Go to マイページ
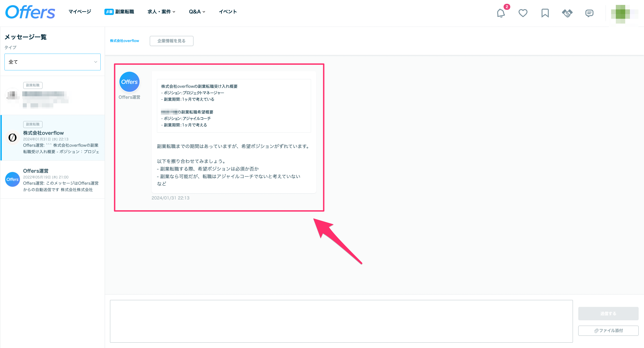Viewport: 644px width, 348px height. pos(80,12)
